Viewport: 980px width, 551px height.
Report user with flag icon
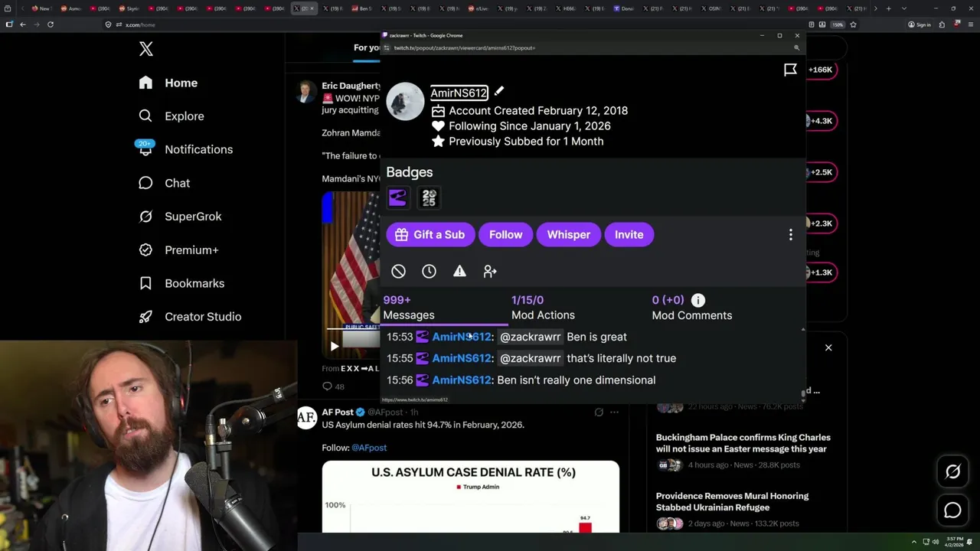click(x=790, y=70)
